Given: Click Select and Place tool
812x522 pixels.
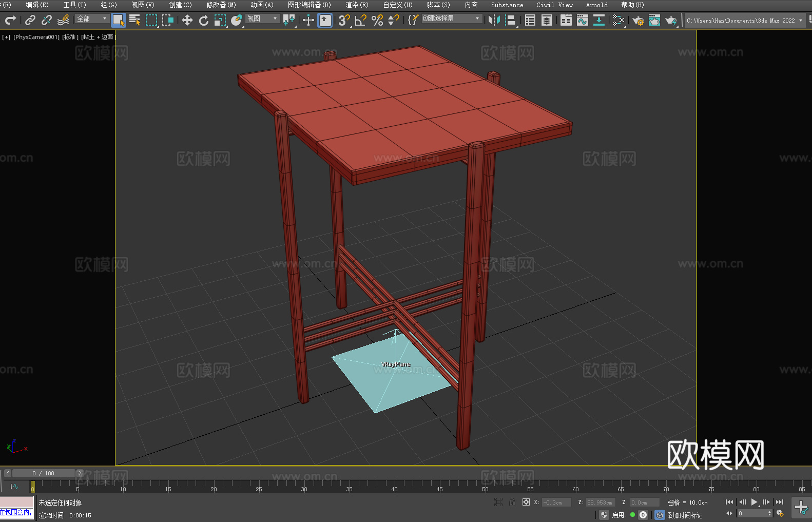Looking at the screenshot, I should tap(237, 20).
